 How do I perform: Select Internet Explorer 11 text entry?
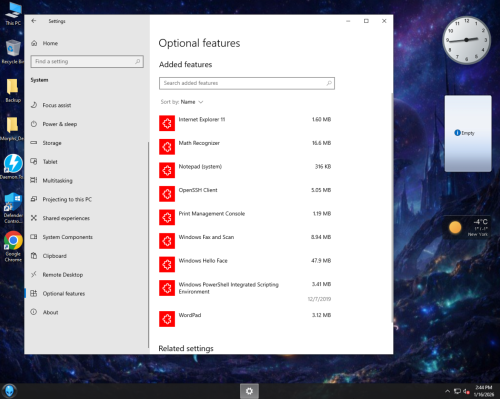click(202, 119)
